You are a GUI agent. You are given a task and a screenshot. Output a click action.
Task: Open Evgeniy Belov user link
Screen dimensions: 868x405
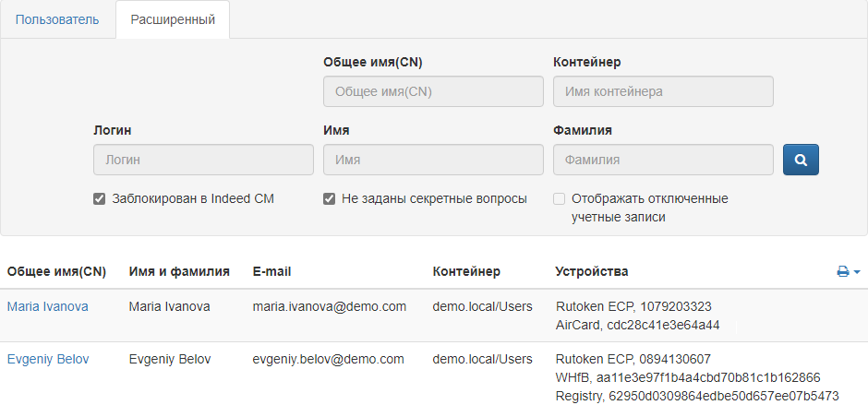coord(49,359)
